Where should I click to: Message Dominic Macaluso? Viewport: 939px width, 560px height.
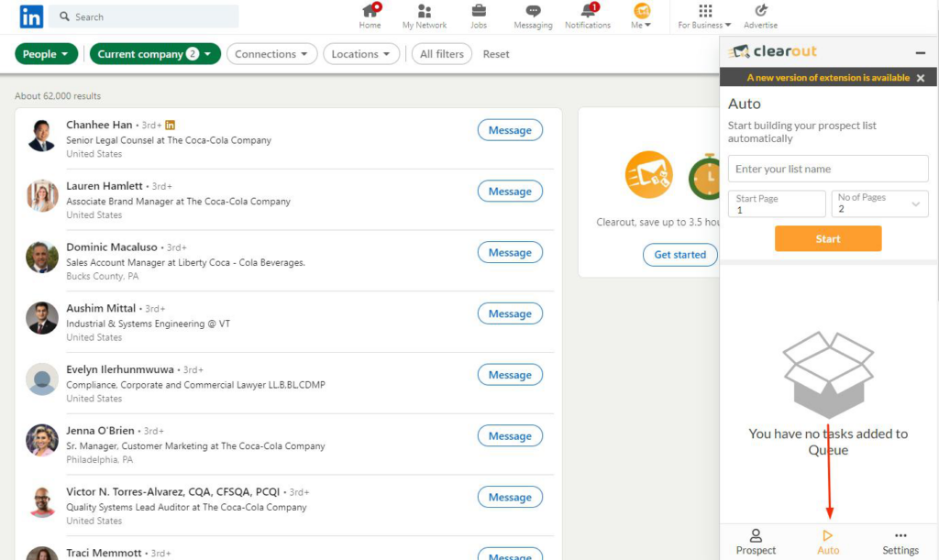pyautogui.click(x=510, y=252)
